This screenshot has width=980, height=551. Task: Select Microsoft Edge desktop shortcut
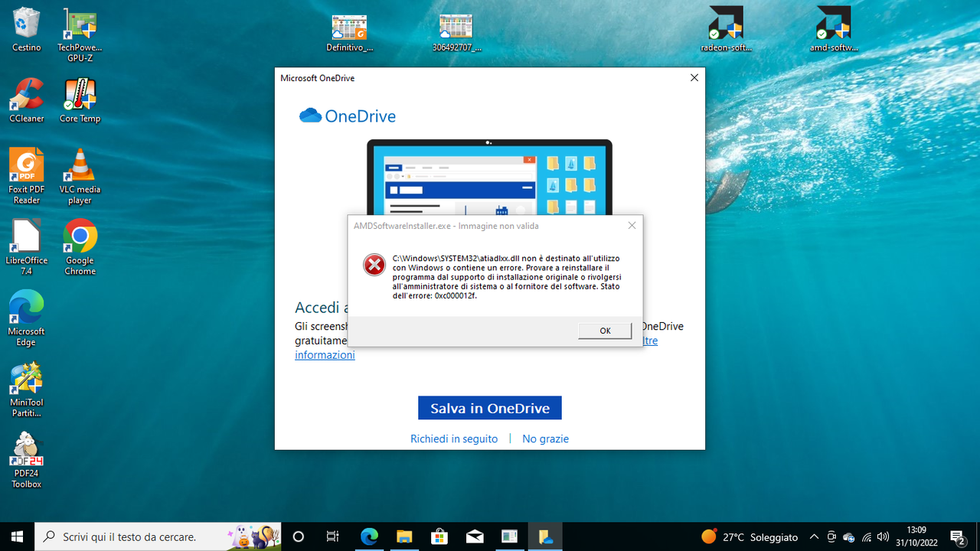[26, 319]
